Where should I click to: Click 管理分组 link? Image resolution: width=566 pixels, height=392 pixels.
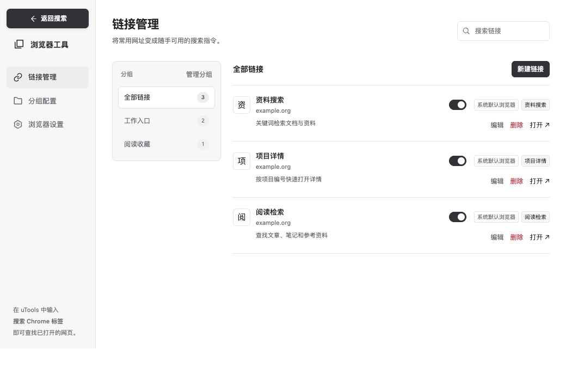[x=199, y=75]
